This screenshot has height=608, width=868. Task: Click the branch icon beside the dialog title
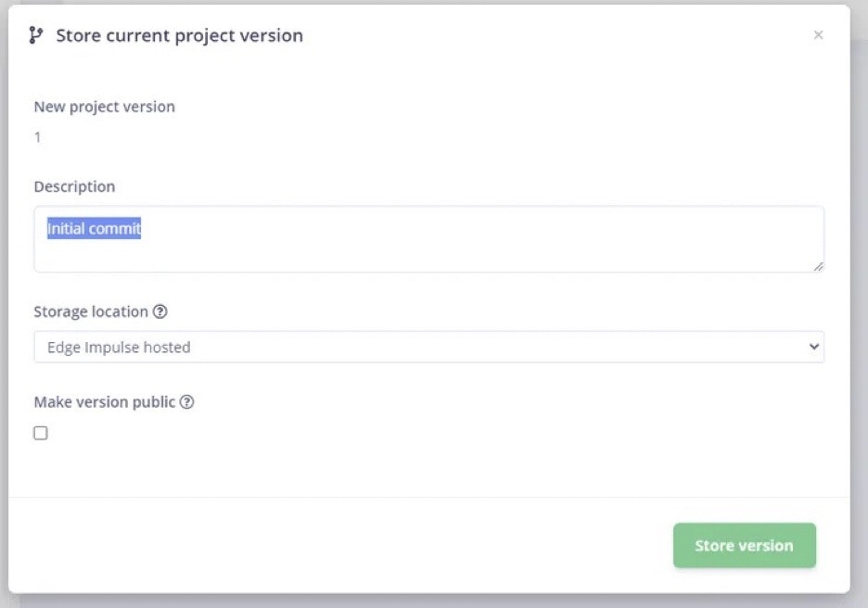36,35
